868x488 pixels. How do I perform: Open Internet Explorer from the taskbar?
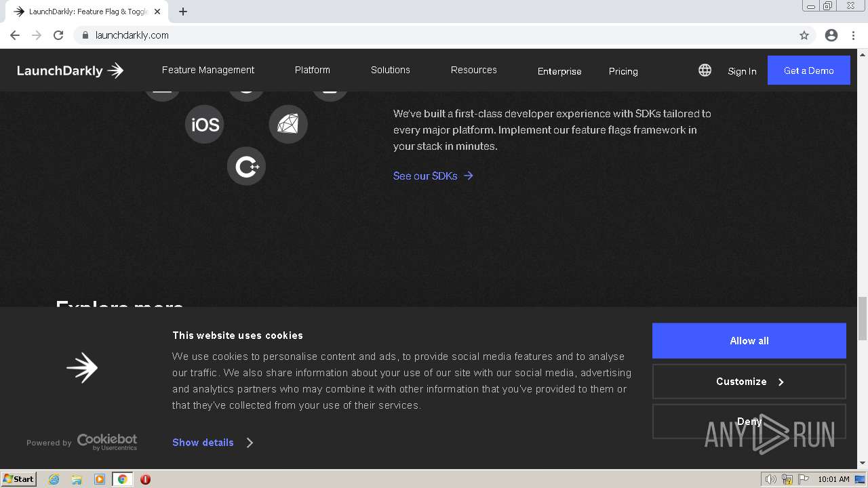pos(54,479)
